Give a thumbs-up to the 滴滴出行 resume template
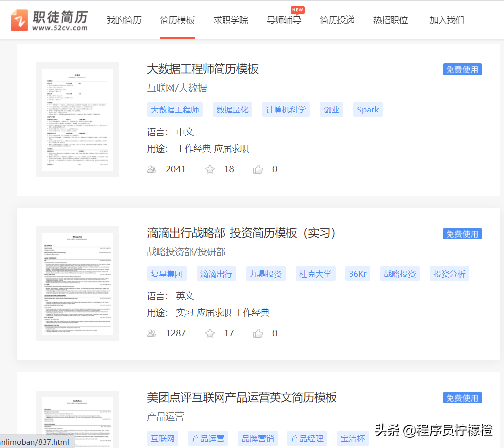Screen dimensions: 504x448 tap(258, 333)
